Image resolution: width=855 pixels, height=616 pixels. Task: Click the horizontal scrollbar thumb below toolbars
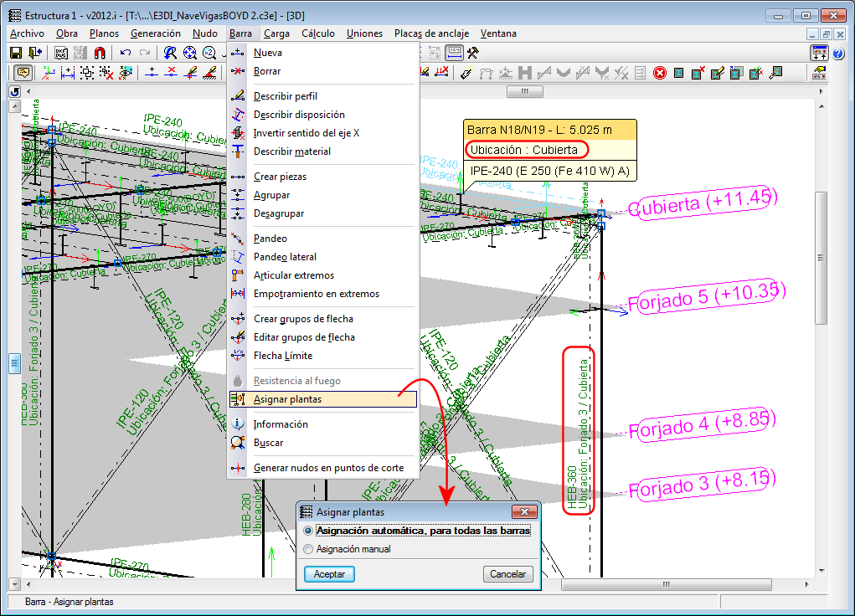click(x=526, y=91)
